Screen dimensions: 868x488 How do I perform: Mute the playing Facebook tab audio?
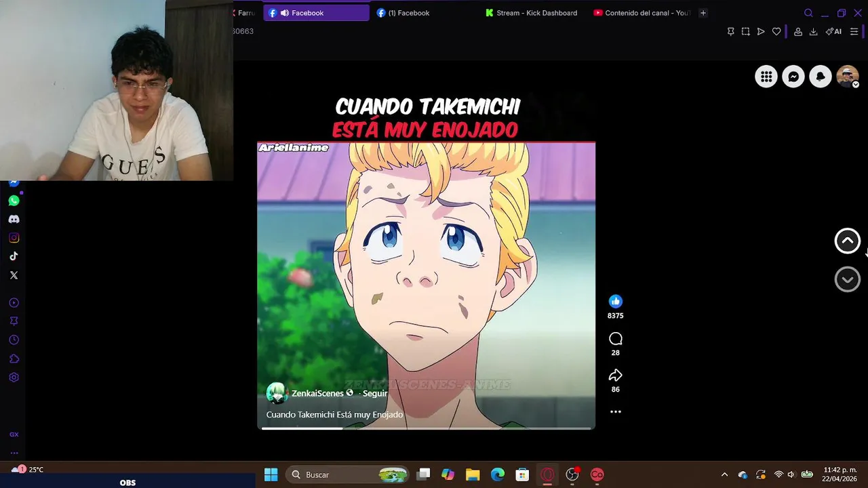285,13
